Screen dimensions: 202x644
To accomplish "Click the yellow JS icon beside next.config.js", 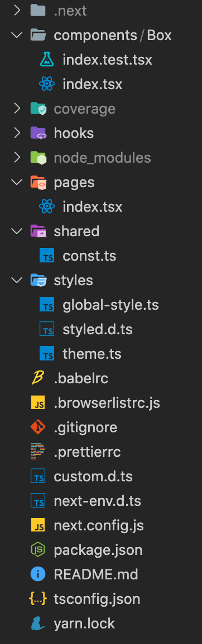I will tap(38, 525).
